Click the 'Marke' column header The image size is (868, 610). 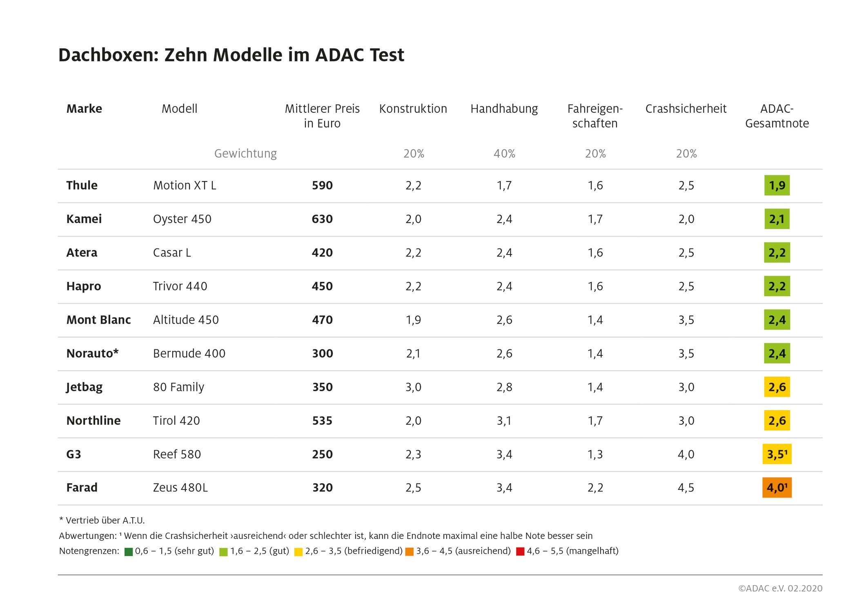click(x=84, y=109)
